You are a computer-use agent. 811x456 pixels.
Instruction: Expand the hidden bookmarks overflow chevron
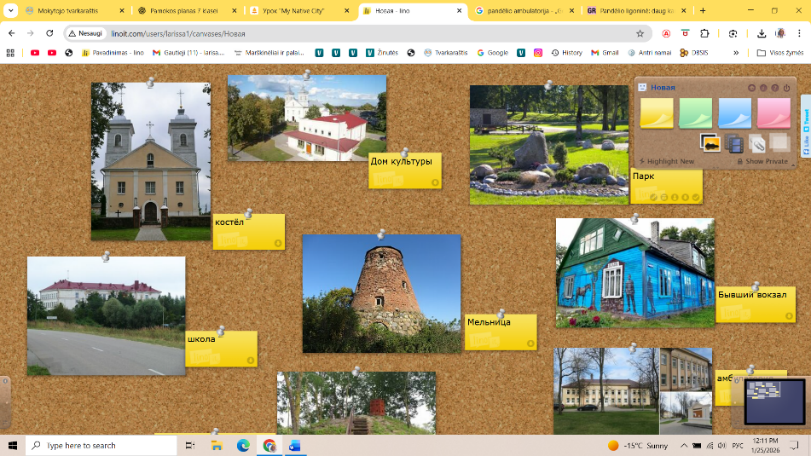pos(736,52)
